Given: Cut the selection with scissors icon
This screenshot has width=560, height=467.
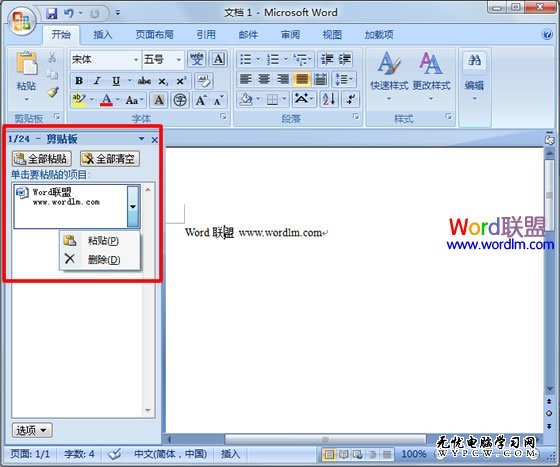Looking at the screenshot, I should [52, 57].
